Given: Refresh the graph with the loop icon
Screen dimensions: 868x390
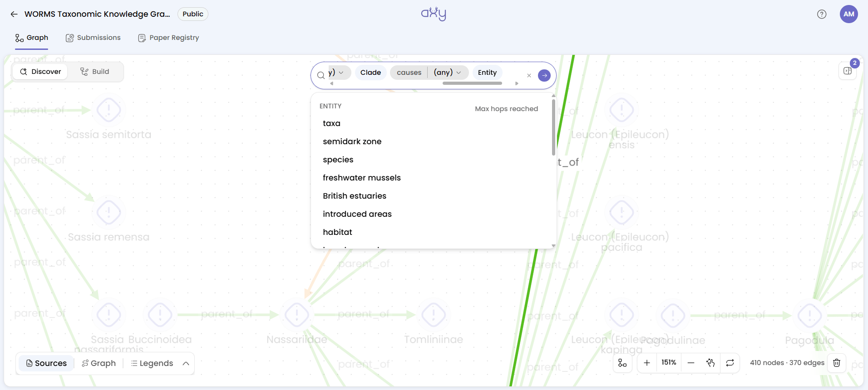Looking at the screenshot, I should pyautogui.click(x=730, y=363).
